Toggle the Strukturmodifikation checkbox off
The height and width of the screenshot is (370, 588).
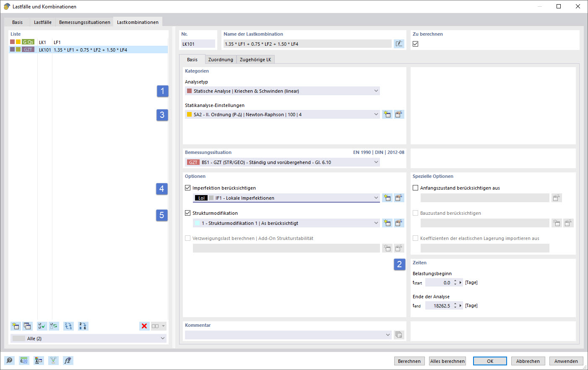click(187, 213)
